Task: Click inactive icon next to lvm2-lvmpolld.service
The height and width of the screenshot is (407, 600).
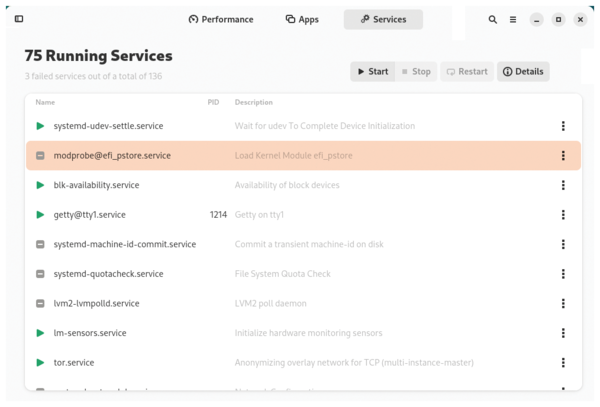Action: pyautogui.click(x=40, y=304)
